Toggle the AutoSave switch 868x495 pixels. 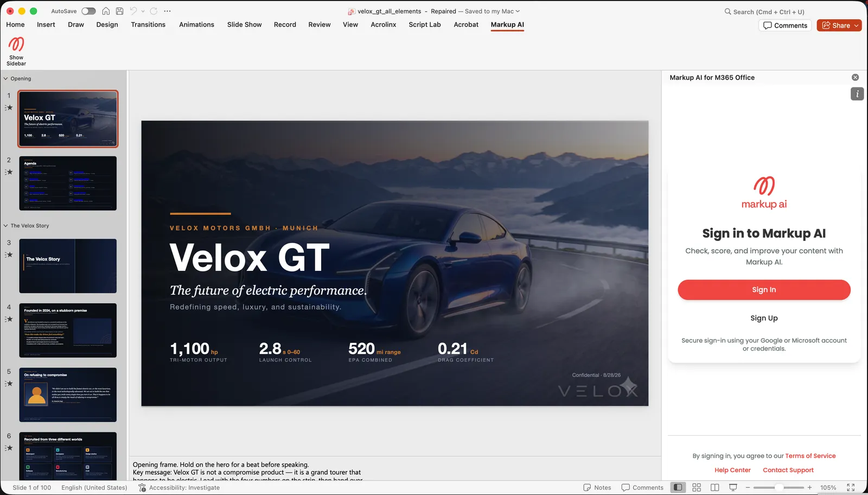[88, 11]
